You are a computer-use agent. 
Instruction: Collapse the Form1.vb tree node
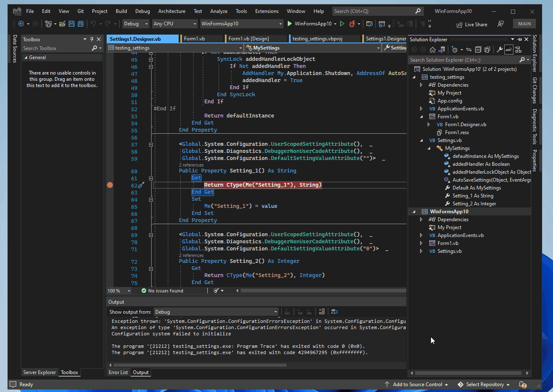(x=421, y=116)
